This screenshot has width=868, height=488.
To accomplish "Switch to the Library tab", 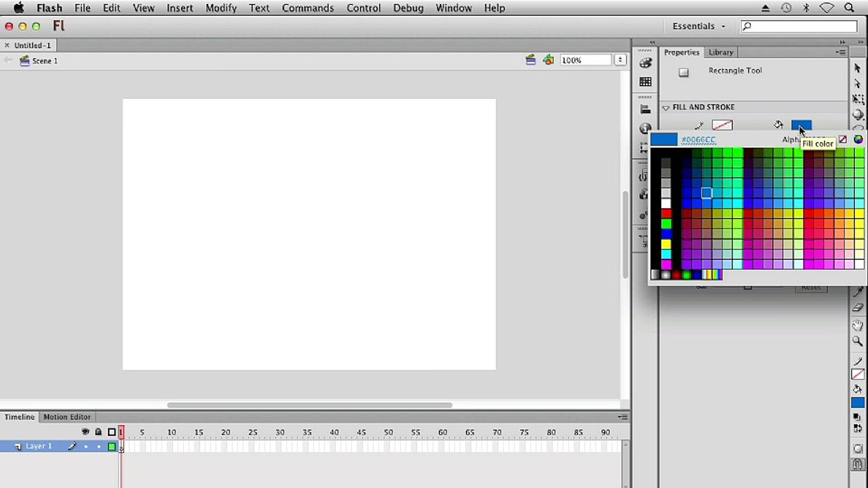I will (x=721, y=52).
